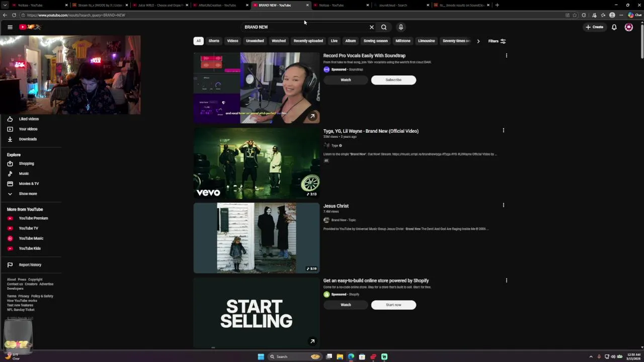The width and height of the screenshot is (644, 362).
Task: Open a new browser tab
Action: pos(497,5)
